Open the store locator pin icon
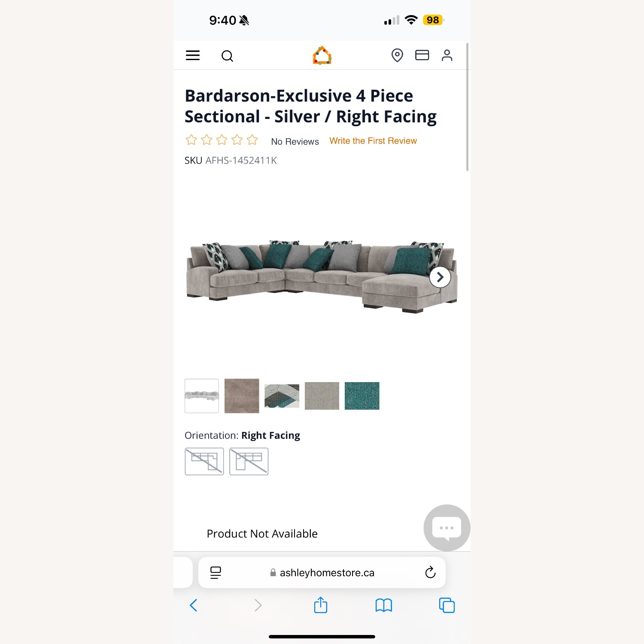644x644 pixels. pos(397,55)
